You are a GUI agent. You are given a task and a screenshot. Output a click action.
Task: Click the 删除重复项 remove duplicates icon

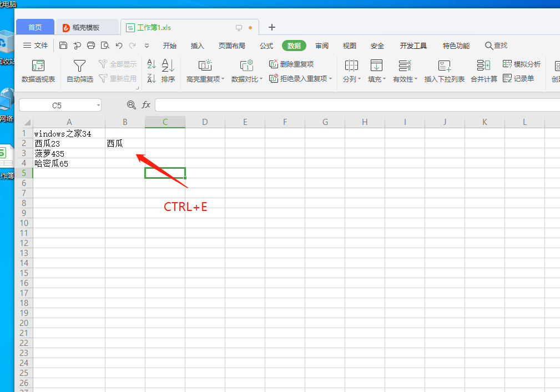[274, 63]
